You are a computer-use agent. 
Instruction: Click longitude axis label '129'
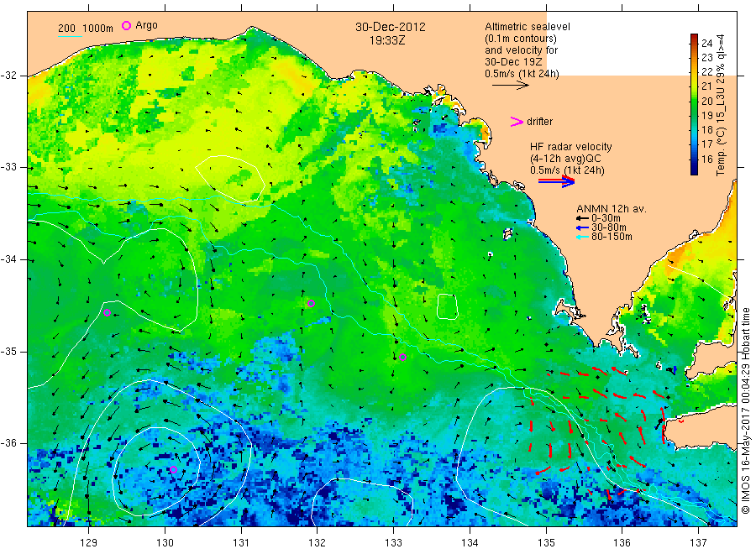click(89, 543)
